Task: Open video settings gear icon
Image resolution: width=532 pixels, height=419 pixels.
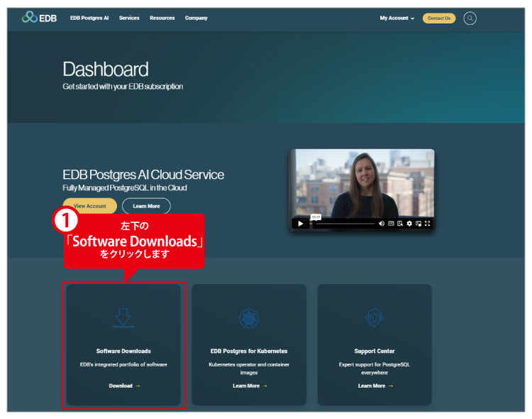Action: click(409, 223)
